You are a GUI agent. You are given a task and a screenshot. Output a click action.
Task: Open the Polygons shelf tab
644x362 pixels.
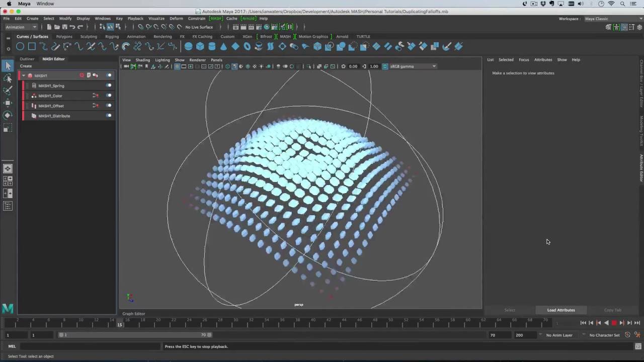coord(64,36)
